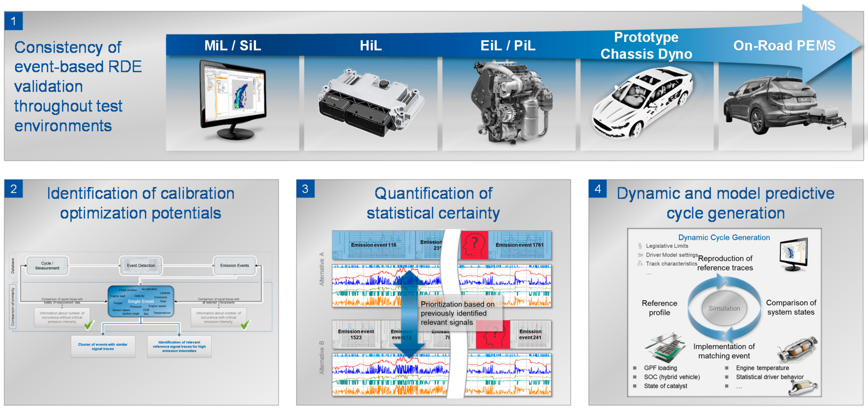Image resolution: width=868 pixels, height=409 pixels.
Task: Click the catalyst exhaust image beside Engine temperature
Action: pyautogui.click(x=797, y=350)
